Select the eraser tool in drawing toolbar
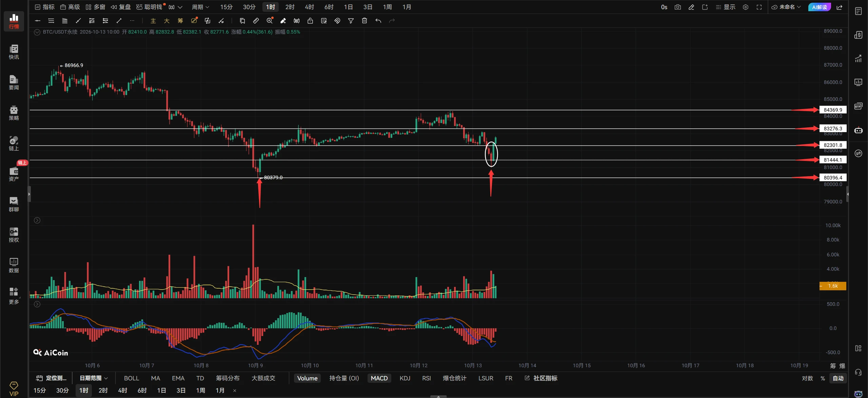This screenshot has height=398, width=868. click(x=283, y=21)
